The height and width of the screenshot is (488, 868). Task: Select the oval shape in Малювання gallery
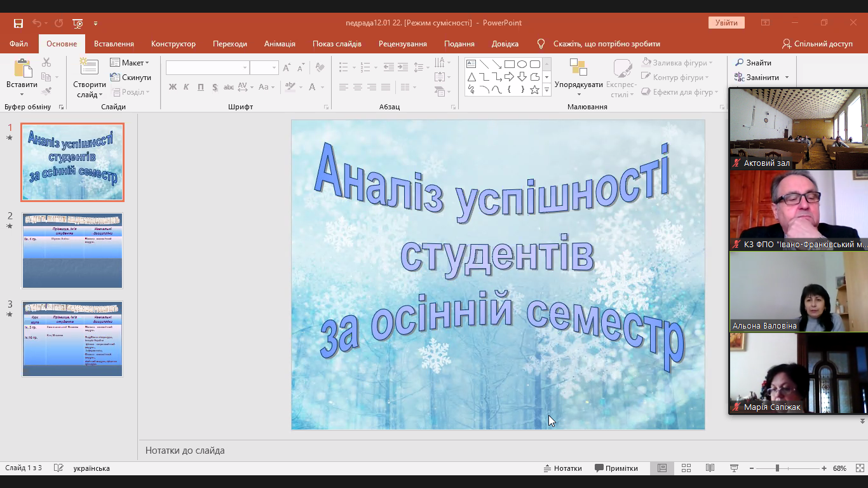click(522, 64)
